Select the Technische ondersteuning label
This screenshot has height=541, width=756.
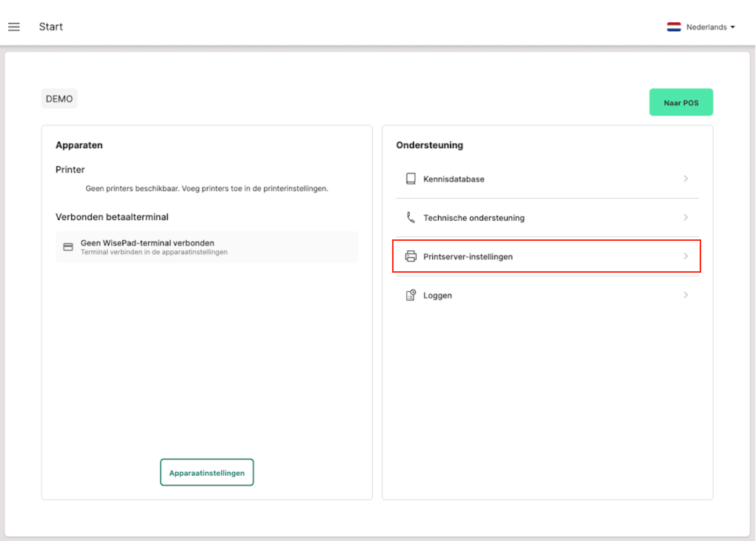click(474, 218)
